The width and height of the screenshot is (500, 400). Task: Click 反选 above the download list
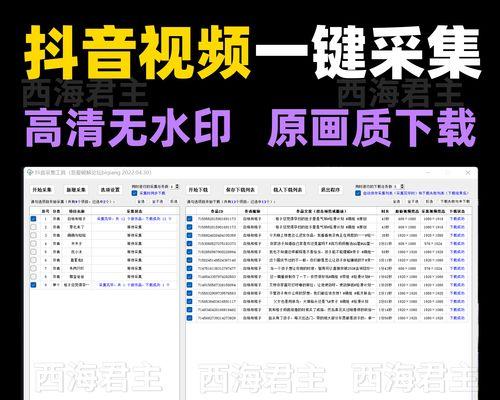pos(429,202)
